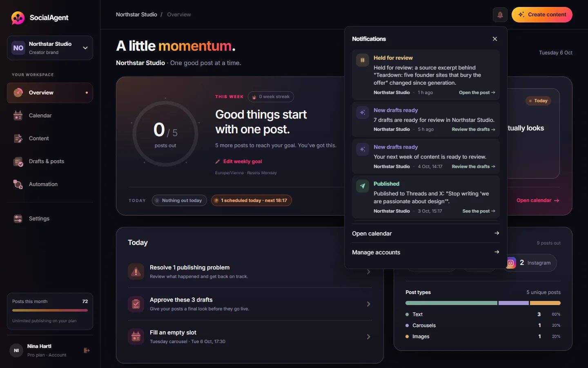Click the green Text segment of Post types bar
This screenshot has width=588, height=368.
(x=451, y=303)
